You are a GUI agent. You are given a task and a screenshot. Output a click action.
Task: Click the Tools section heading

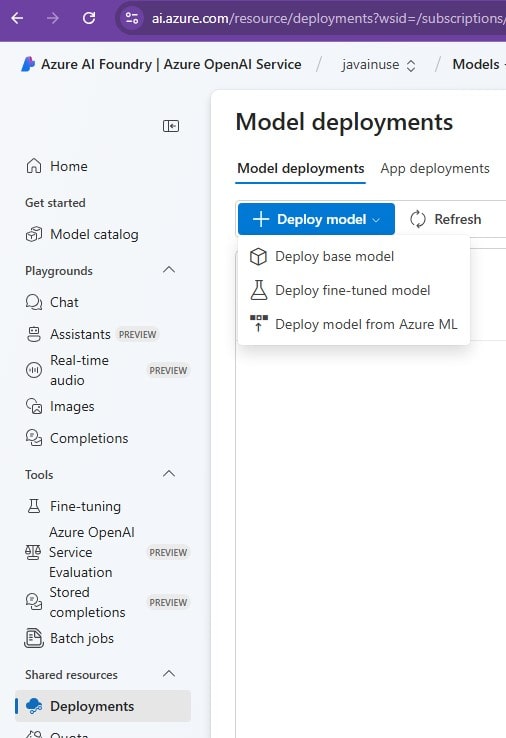pyautogui.click(x=39, y=474)
